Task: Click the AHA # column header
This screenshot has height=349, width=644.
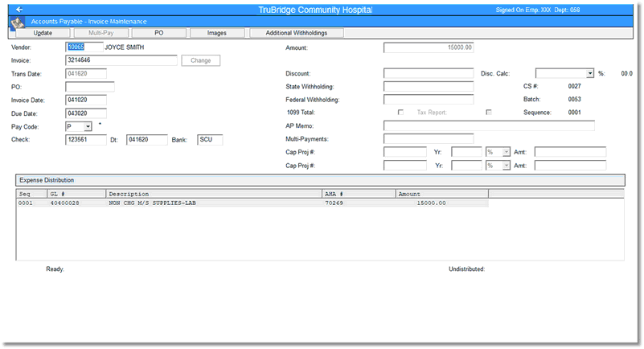Action: 359,194
